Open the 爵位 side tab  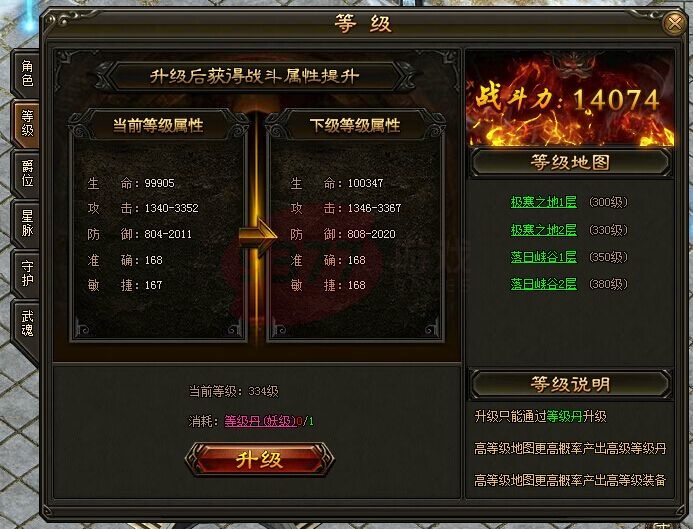click(x=27, y=174)
